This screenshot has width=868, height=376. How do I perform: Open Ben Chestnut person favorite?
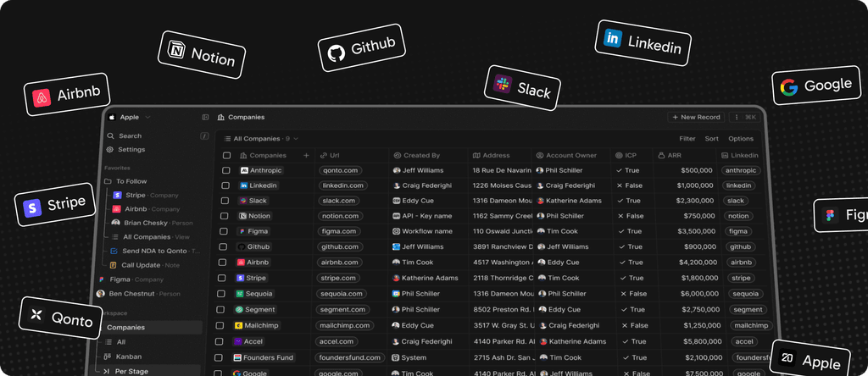tap(138, 294)
